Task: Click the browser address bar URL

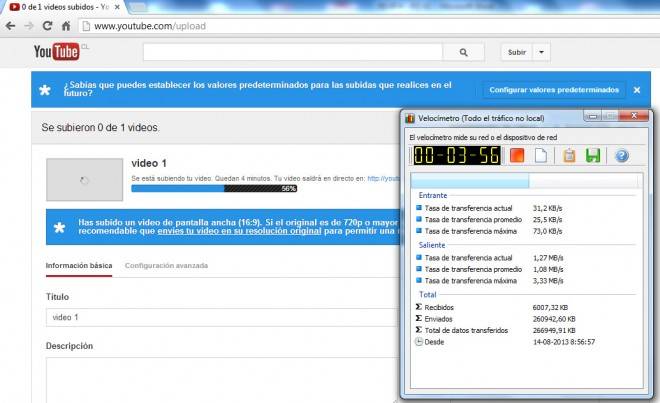Action: (150, 26)
